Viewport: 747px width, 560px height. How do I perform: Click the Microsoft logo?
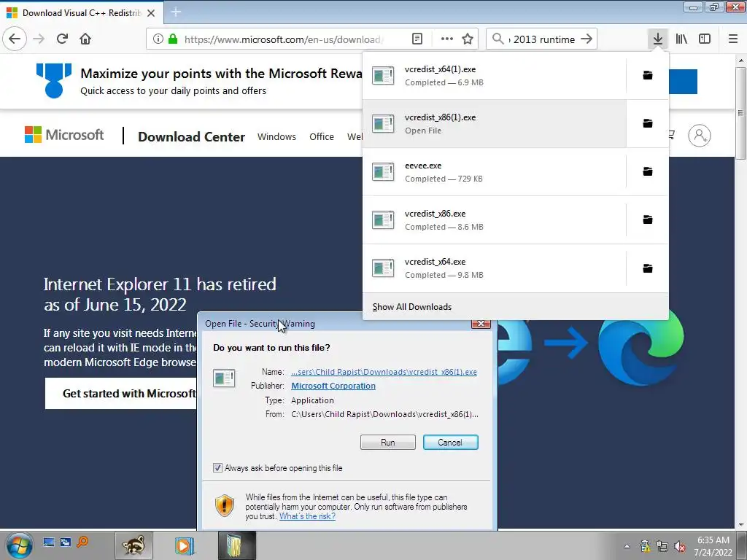pos(64,135)
